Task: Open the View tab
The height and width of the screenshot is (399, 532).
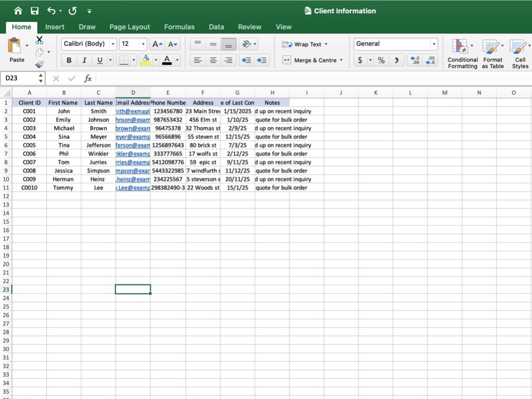Action: (x=284, y=27)
